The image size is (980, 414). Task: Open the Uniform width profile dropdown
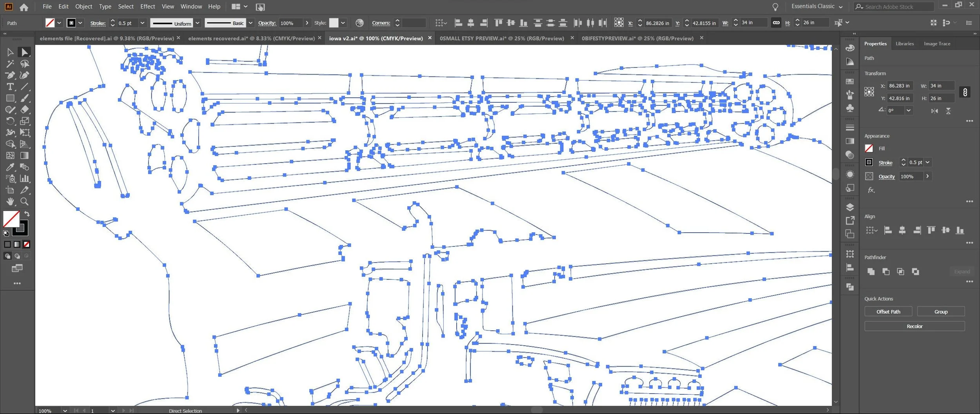(x=198, y=23)
